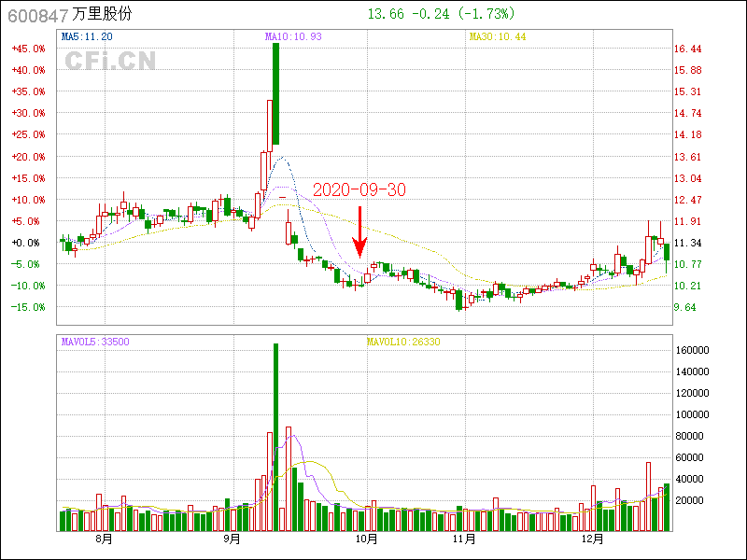747x560 pixels.
Task: Click the -15.0% percentage axis label
Action: [27, 307]
